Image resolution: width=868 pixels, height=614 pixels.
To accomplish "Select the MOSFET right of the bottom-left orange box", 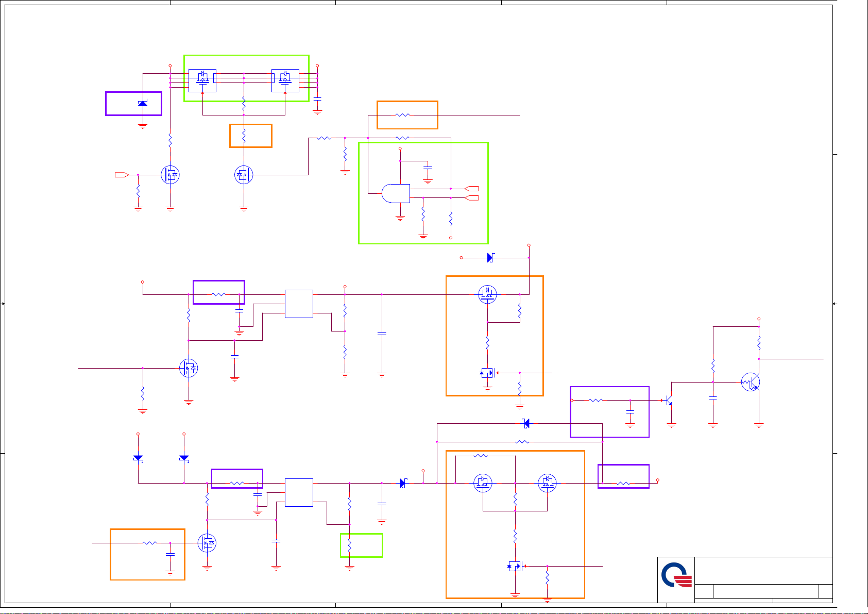I will [207, 543].
